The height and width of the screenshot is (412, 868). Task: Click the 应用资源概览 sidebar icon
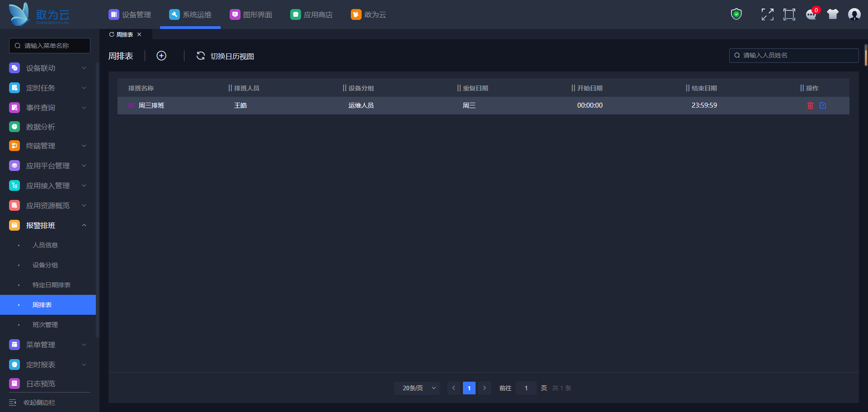pyautogui.click(x=14, y=205)
